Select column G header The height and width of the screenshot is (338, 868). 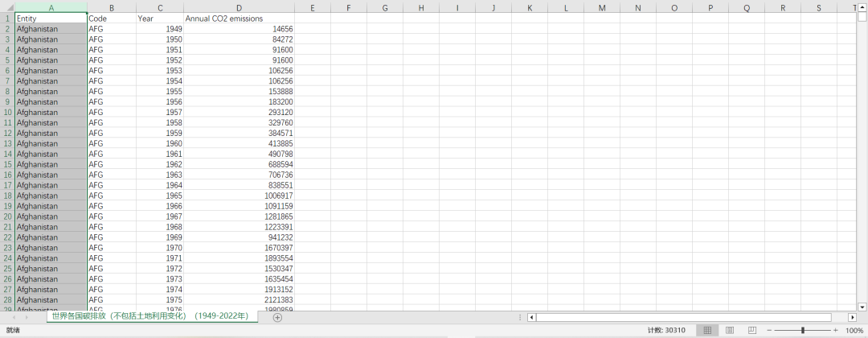click(x=385, y=8)
